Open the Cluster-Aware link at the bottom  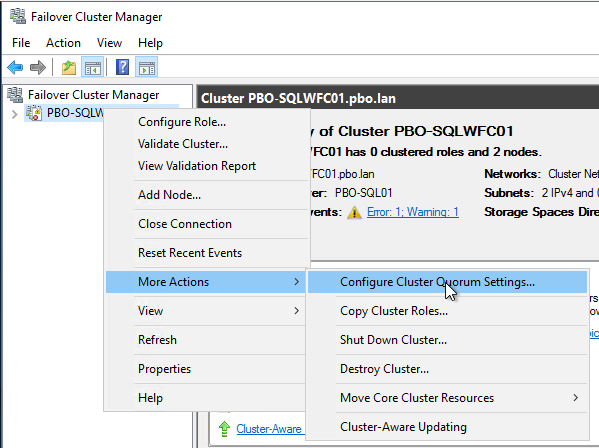269,429
